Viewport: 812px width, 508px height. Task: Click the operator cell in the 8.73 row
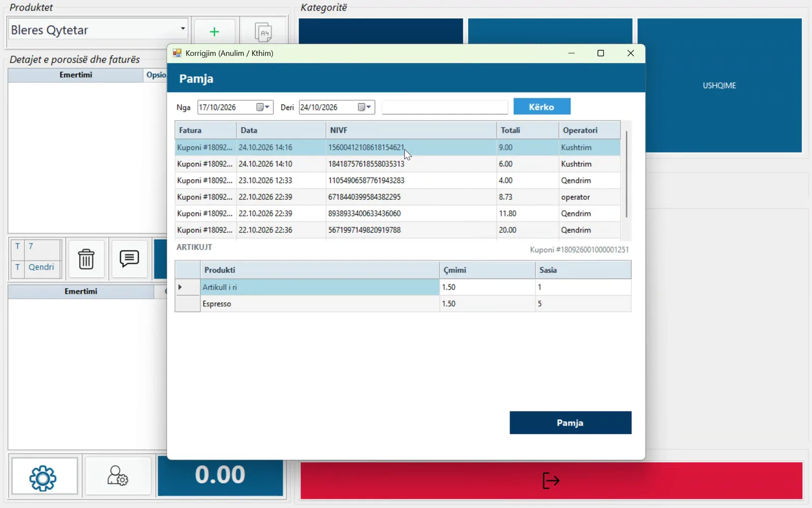(589, 197)
